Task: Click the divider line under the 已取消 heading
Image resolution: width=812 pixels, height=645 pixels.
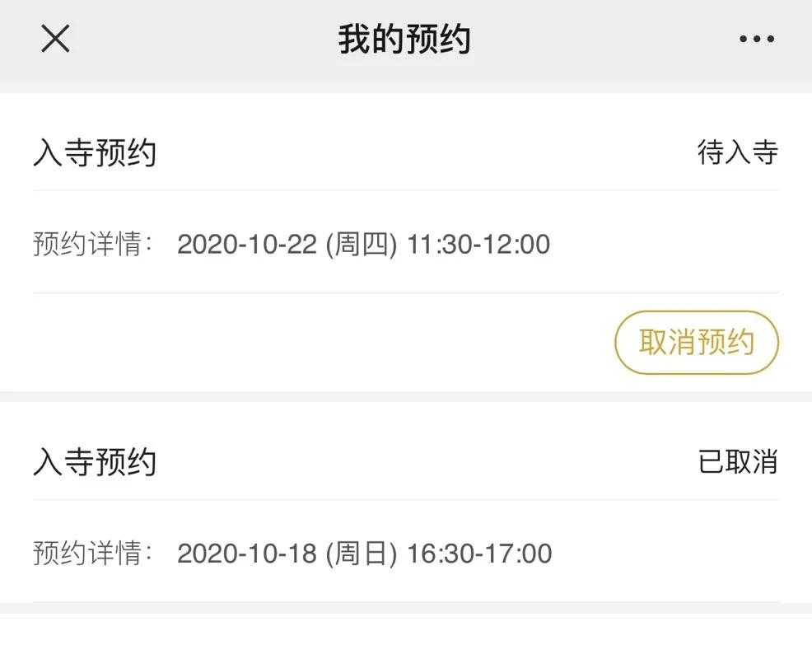Action: click(406, 499)
